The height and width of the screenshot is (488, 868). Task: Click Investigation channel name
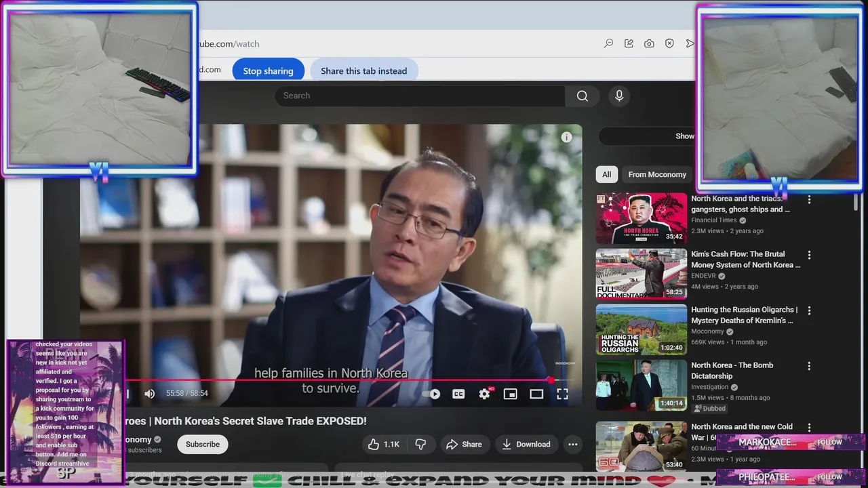point(710,387)
